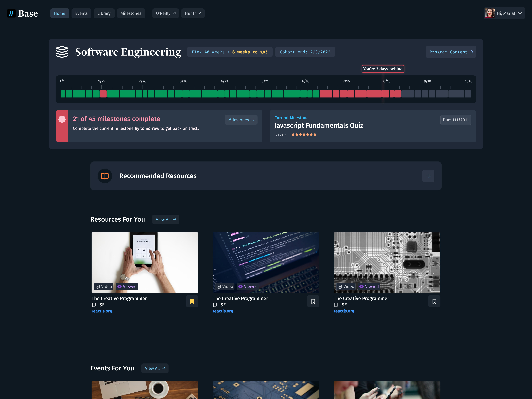Remove bookmark on first resource card
The height and width of the screenshot is (399, 532).
click(x=192, y=301)
